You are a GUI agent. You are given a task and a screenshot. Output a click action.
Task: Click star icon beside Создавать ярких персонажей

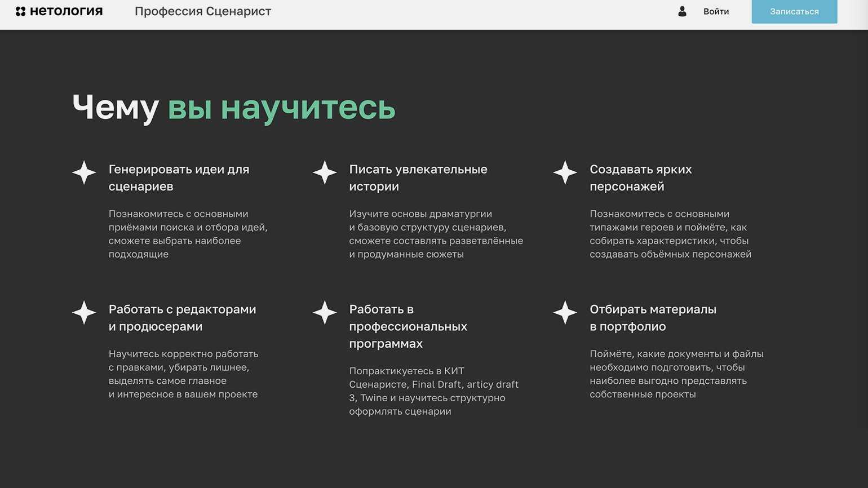coord(565,172)
